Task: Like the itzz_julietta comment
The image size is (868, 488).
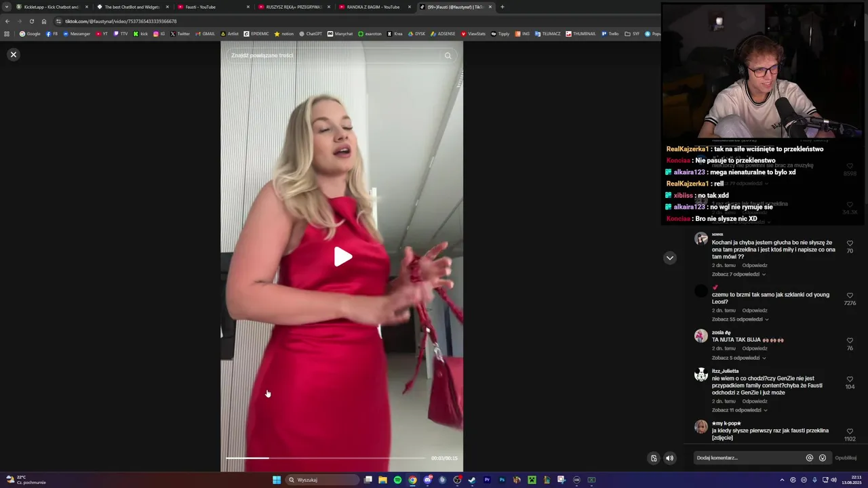Action: tap(850, 379)
